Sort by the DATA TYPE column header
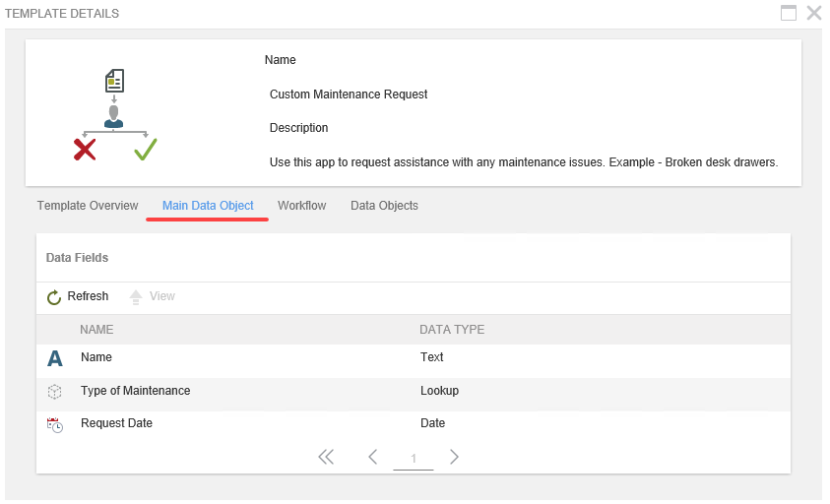The height and width of the screenshot is (504, 830). (x=452, y=330)
